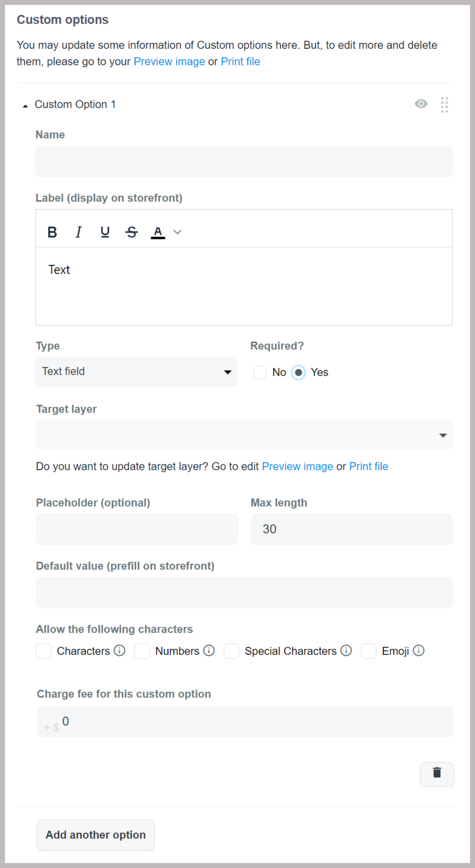
Task: Open the Target layer dropdown
Action: pyautogui.click(x=244, y=435)
